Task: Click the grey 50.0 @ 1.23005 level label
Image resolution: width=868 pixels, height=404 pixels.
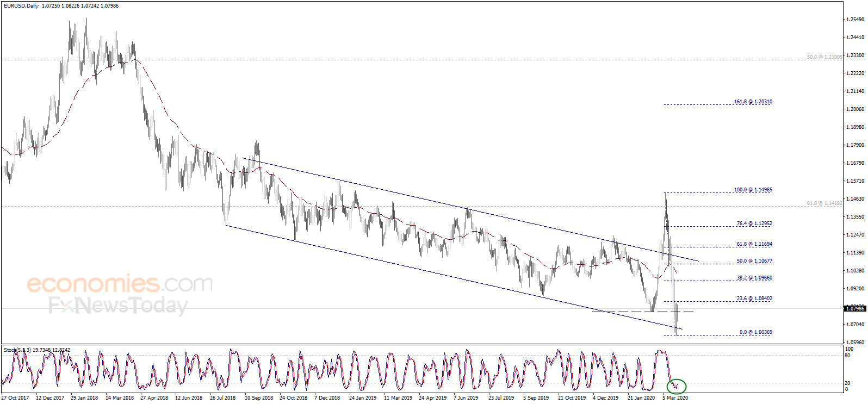Action: pyautogui.click(x=824, y=57)
